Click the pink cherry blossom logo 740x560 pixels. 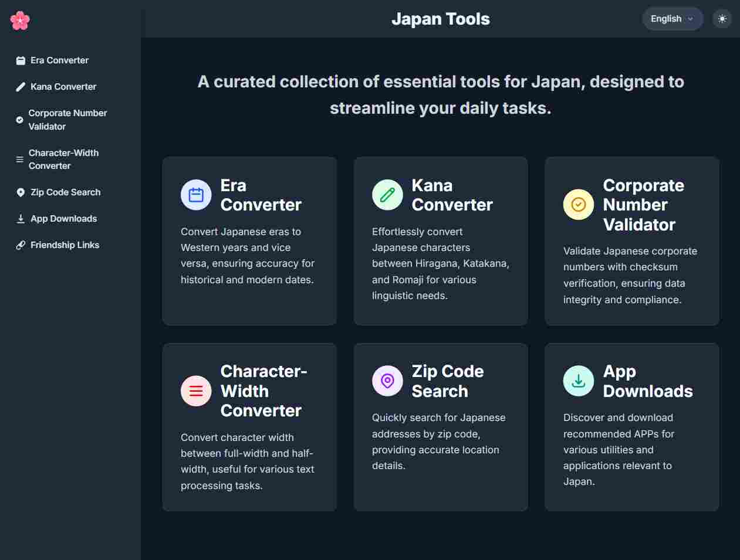pos(20,21)
